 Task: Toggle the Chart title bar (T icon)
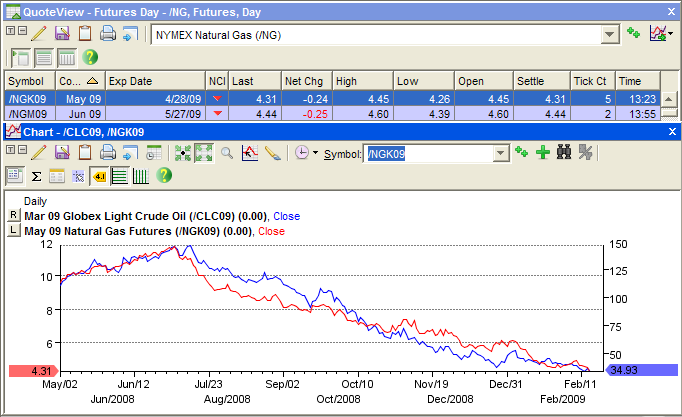point(10,149)
